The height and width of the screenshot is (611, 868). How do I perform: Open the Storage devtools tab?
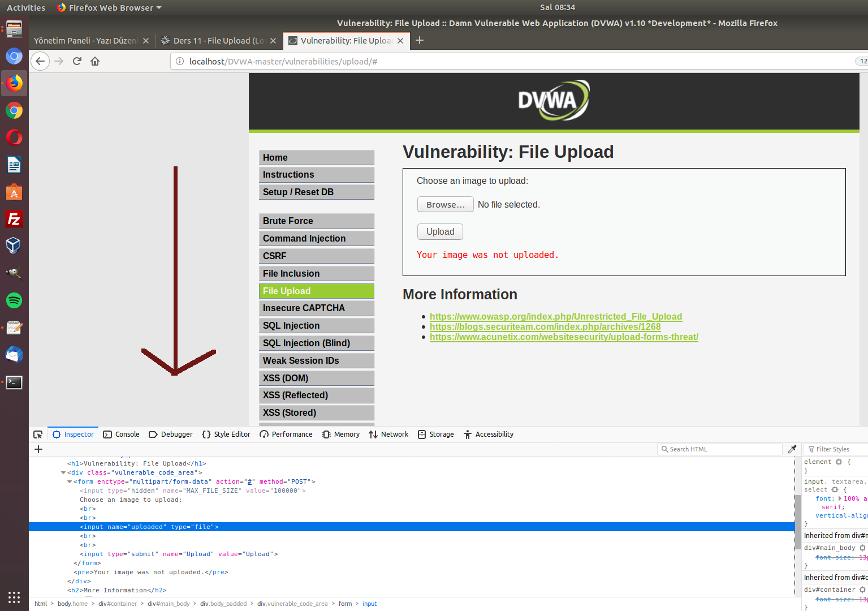436,434
